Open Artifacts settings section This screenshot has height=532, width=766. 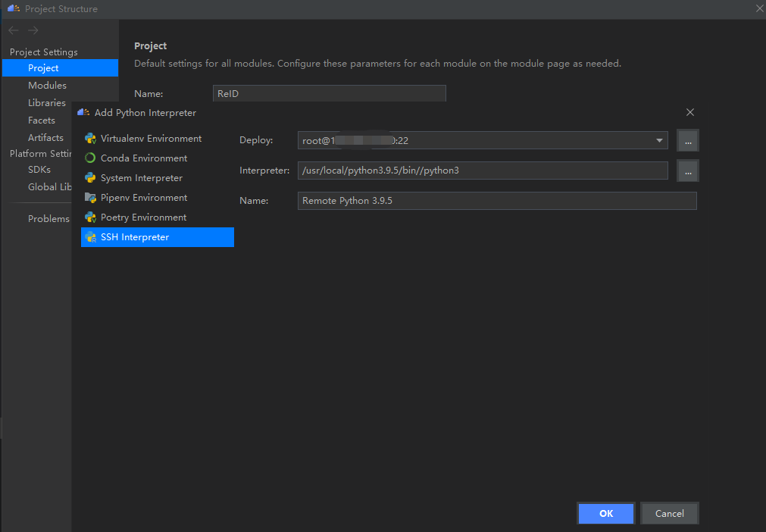coord(45,138)
